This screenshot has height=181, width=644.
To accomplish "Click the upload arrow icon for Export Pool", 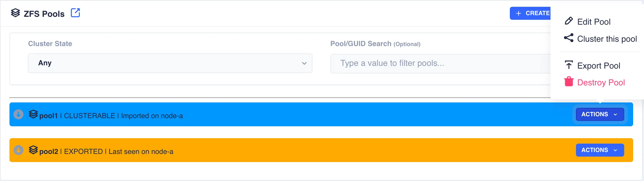I will (x=569, y=65).
